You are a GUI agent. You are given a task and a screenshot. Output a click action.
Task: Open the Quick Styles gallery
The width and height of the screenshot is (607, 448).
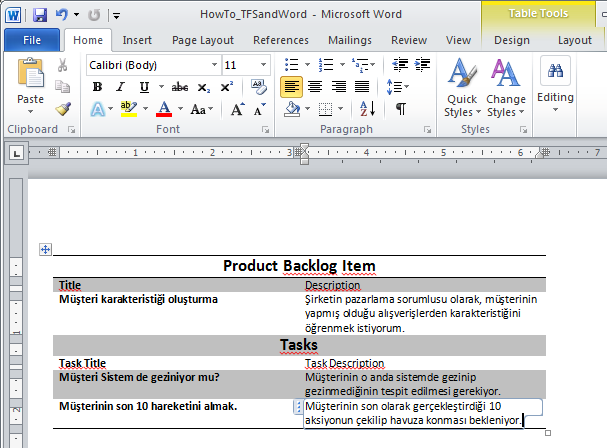(461, 89)
